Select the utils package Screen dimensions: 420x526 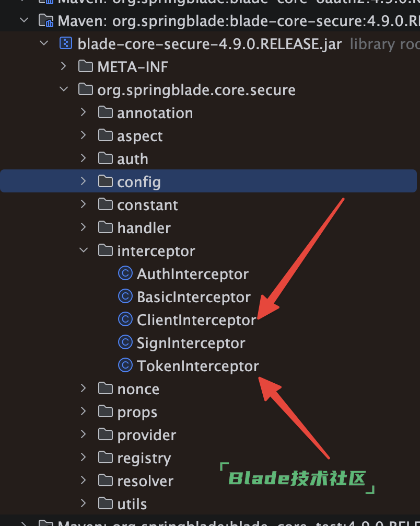coord(132,504)
